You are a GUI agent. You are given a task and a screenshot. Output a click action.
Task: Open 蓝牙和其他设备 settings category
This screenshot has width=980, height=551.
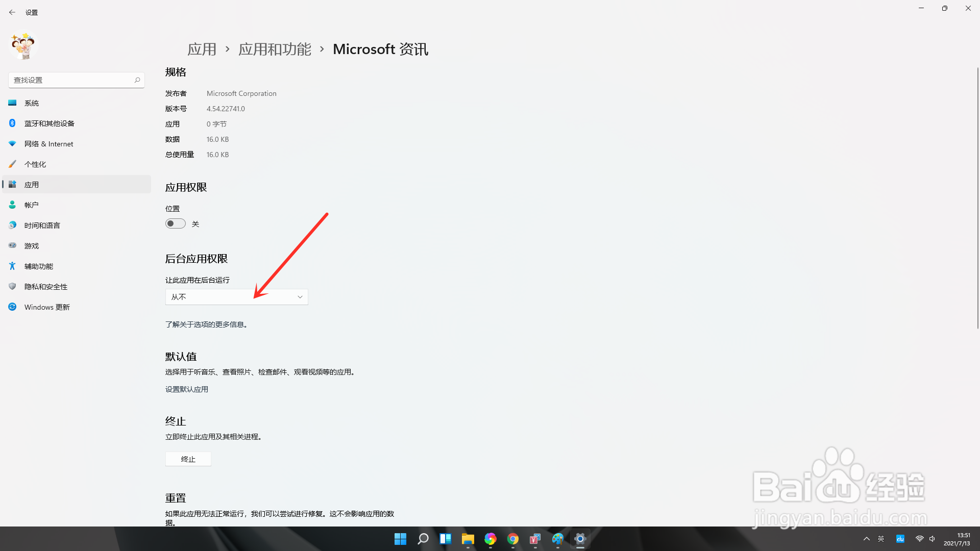click(77, 123)
